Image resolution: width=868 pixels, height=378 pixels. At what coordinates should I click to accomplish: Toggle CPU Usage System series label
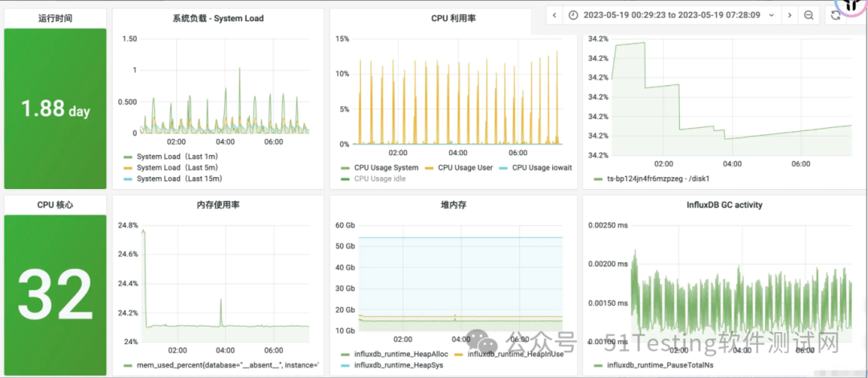(387, 167)
